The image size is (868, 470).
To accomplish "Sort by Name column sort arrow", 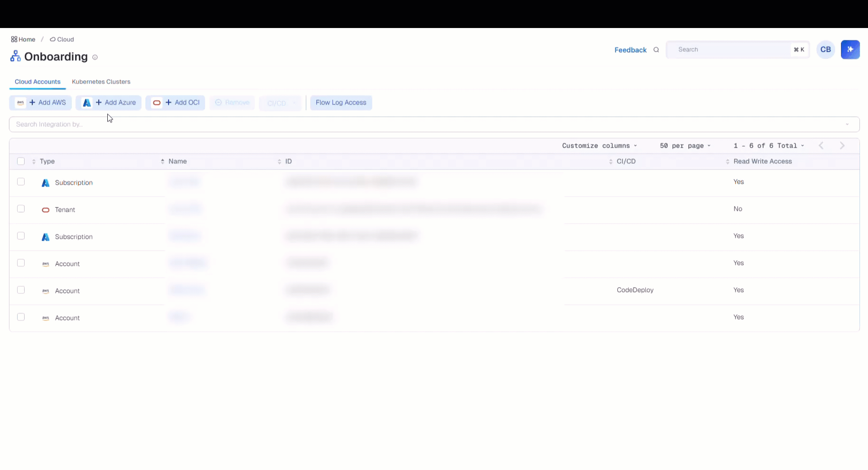I will coord(162,161).
